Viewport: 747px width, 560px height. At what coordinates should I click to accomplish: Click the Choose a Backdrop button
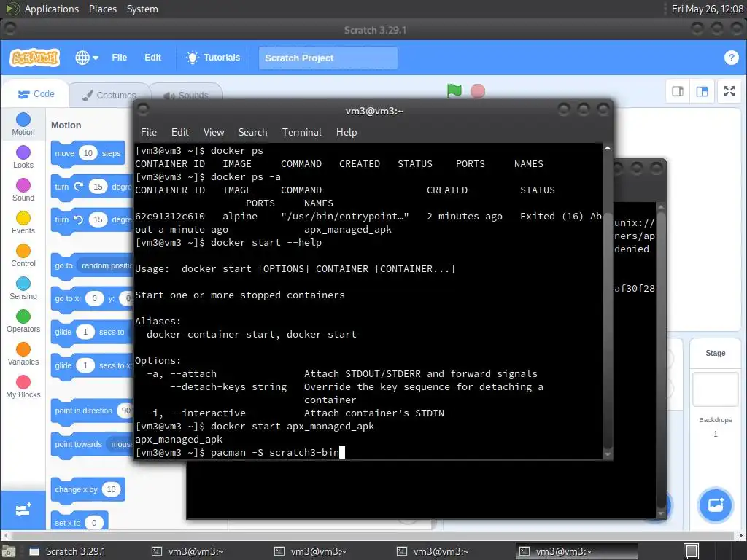pos(715,505)
